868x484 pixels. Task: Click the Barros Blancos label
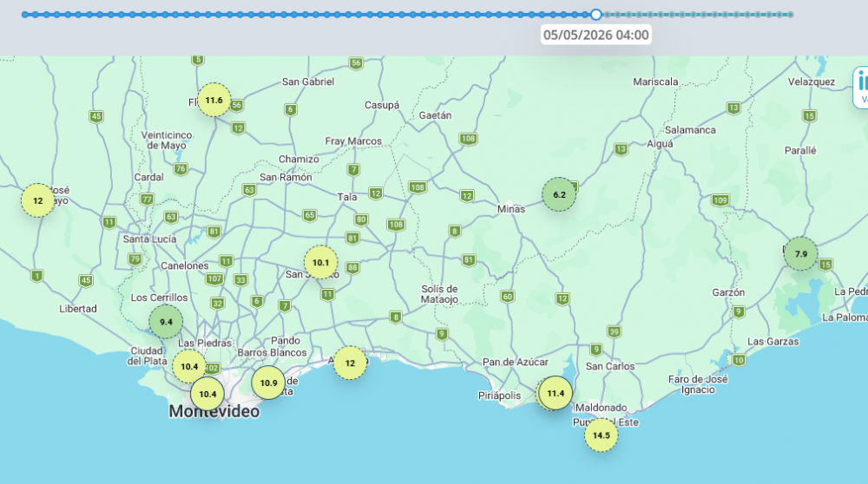[272, 353]
